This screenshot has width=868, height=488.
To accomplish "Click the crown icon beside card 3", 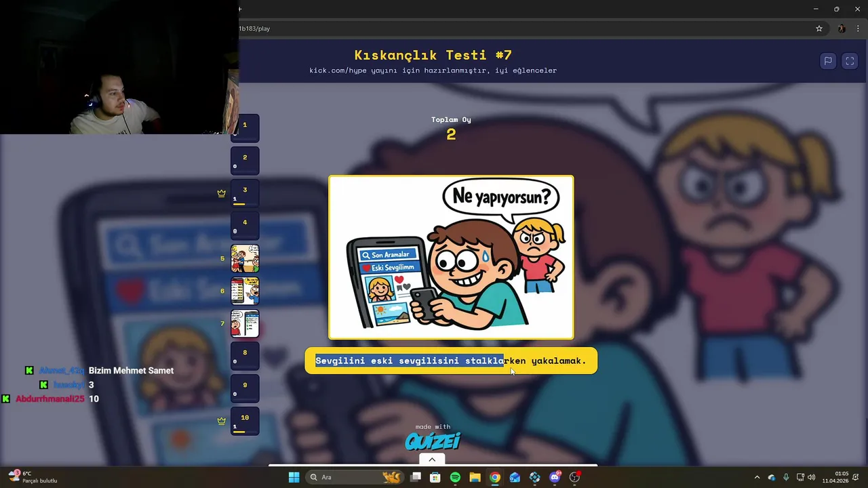I will 221,193.
